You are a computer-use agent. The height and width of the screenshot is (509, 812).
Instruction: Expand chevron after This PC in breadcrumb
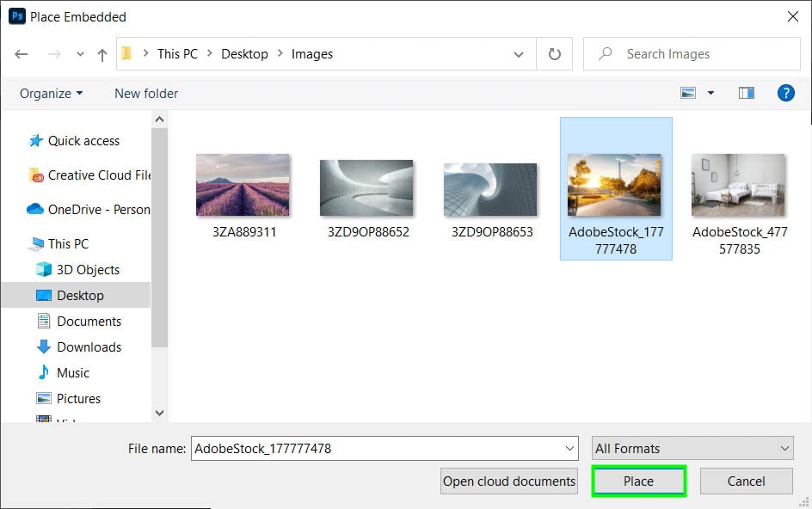(210, 53)
